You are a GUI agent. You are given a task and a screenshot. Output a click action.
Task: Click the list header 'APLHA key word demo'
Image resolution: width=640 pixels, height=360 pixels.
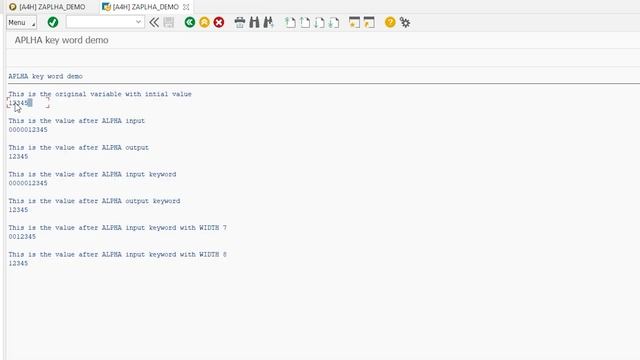click(x=46, y=76)
